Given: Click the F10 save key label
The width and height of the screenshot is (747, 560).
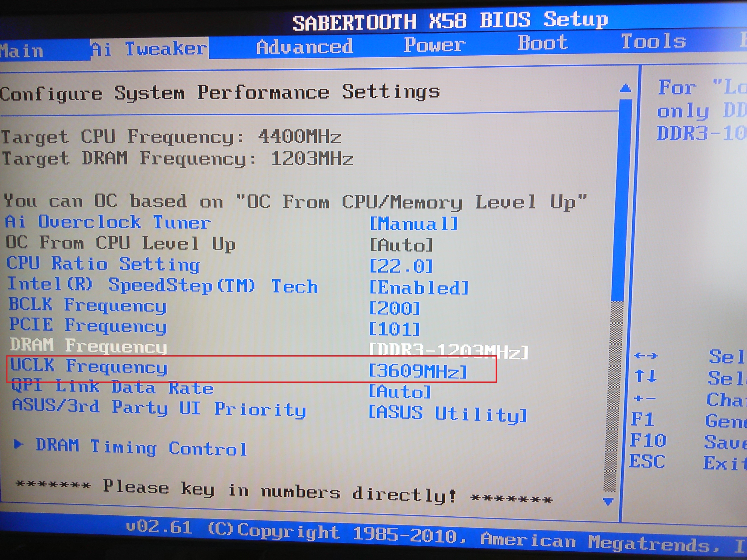Looking at the screenshot, I should pyautogui.click(x=648, y=441).
